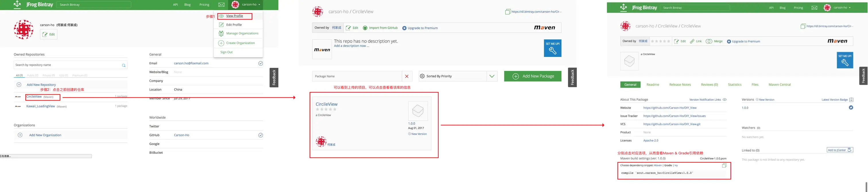Click the Pricing link in left window header
The image size is (868, 192).
(204, 5)
